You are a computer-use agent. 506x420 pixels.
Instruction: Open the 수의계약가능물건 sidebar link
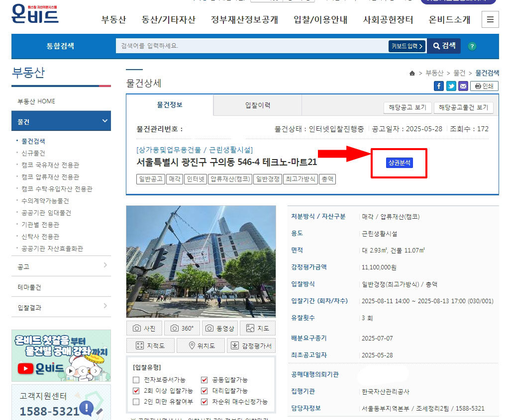(45, 200)
